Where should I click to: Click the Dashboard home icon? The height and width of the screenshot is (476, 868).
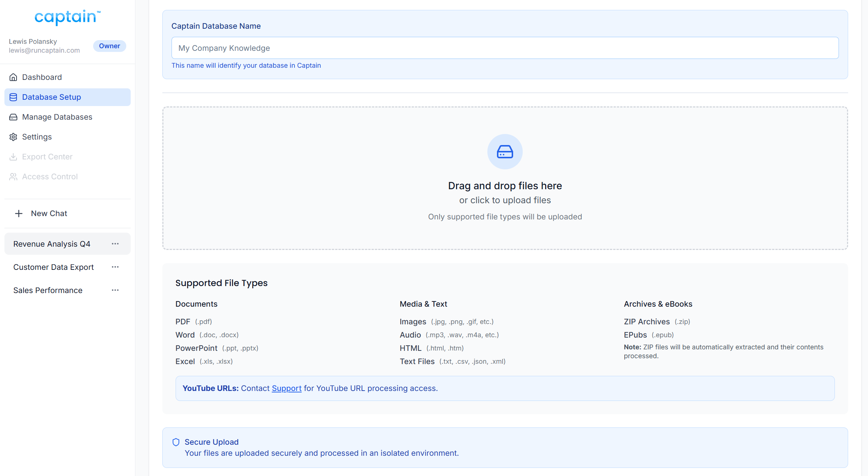point(13,77)
